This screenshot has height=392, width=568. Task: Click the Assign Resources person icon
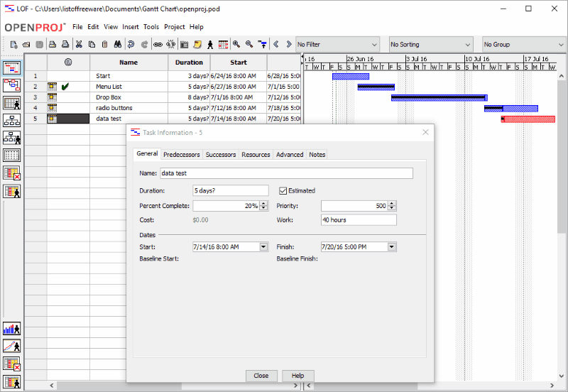coord(210,45)
